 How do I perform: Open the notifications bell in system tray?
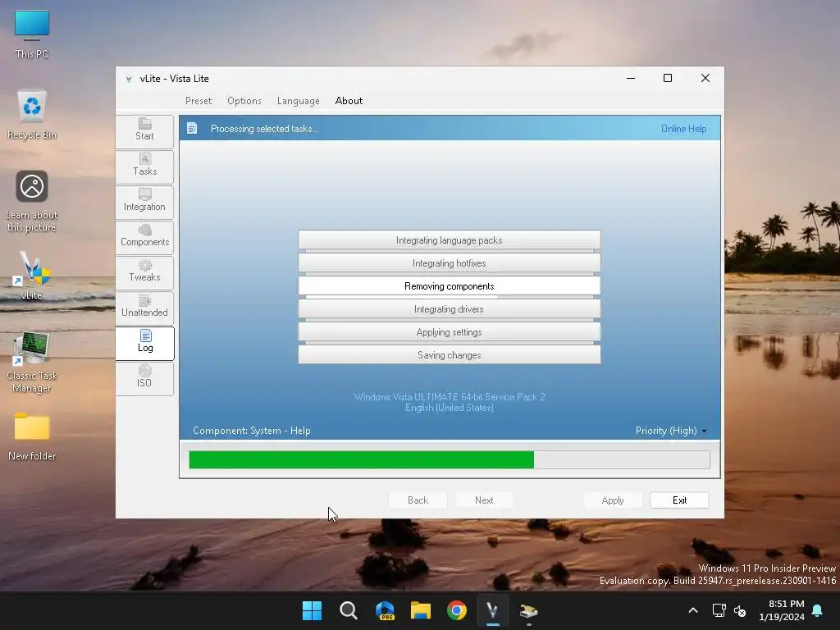(x=818, y=610)
